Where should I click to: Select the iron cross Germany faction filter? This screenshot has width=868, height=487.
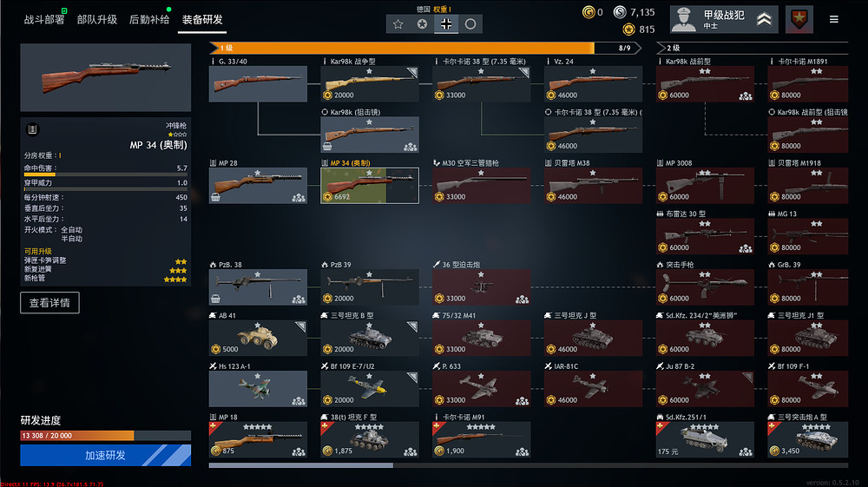(446, 23)
